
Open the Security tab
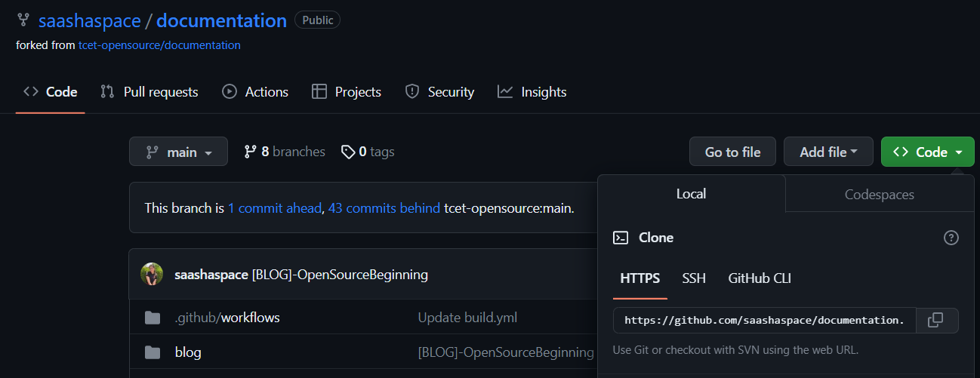(x=439, y=92)
